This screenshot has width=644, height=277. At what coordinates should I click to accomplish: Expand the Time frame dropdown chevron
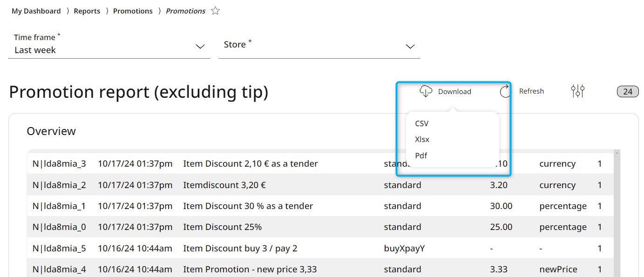pyautogui.click(x=200, y=47)
